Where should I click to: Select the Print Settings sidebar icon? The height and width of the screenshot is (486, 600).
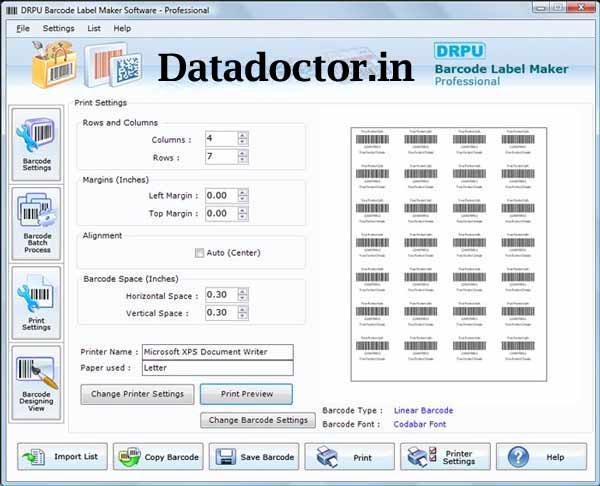36,303
